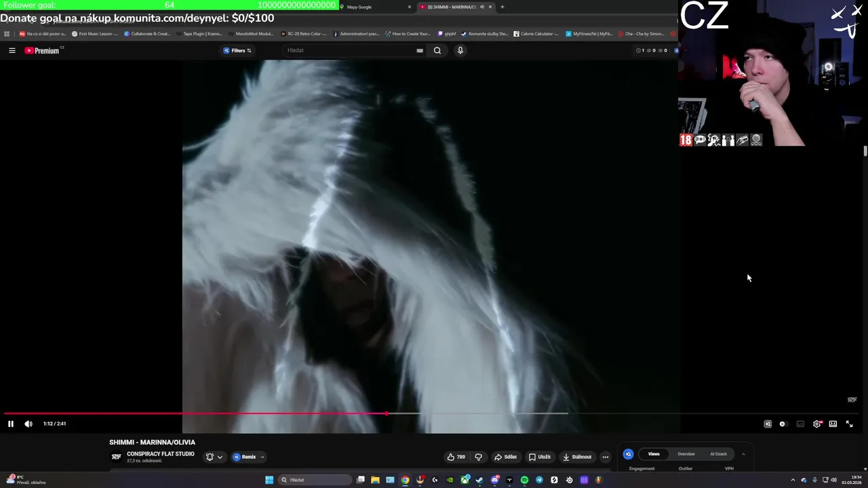Open Telegram from the taskbar

tap(539, 480)
